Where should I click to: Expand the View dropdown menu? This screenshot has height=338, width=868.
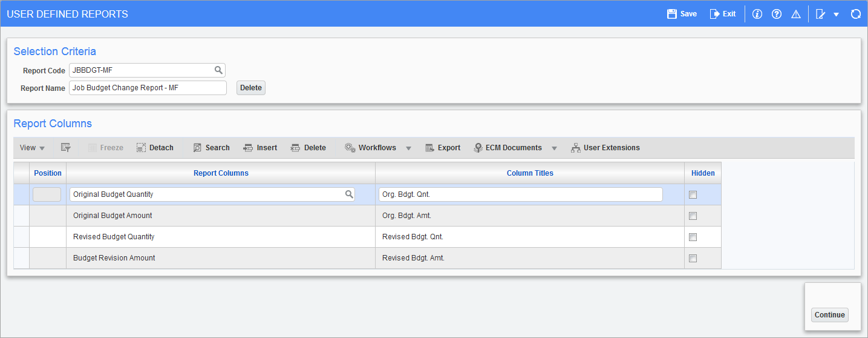(x=33, y=148)
